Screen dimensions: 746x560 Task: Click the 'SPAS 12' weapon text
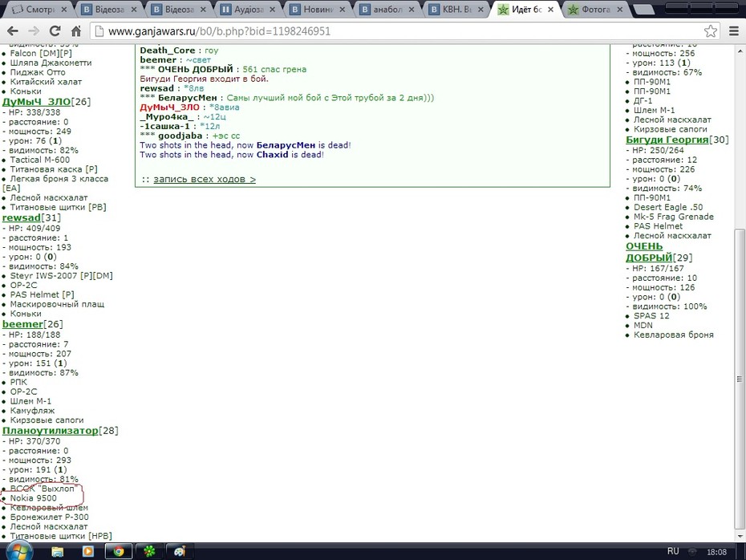(x=651, y=316)
